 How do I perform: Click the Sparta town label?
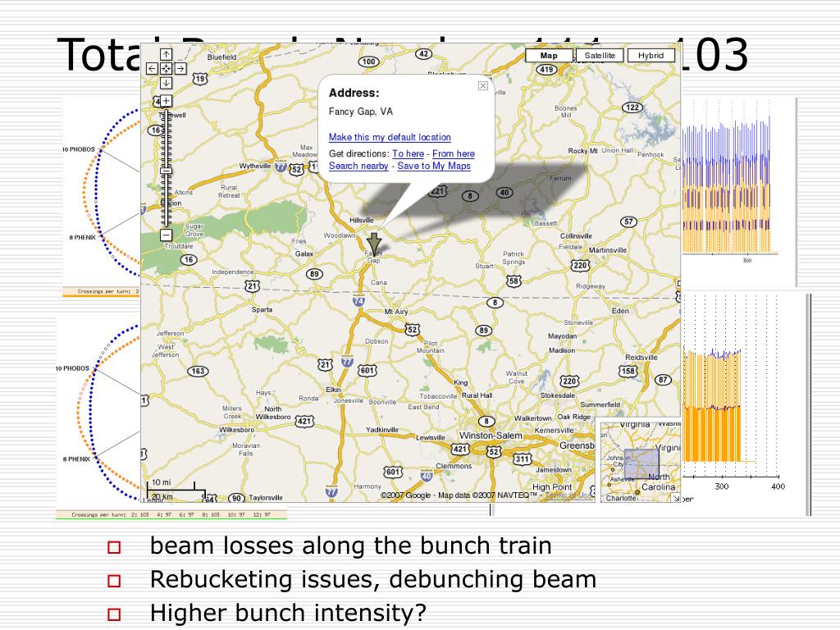point(262,309)
